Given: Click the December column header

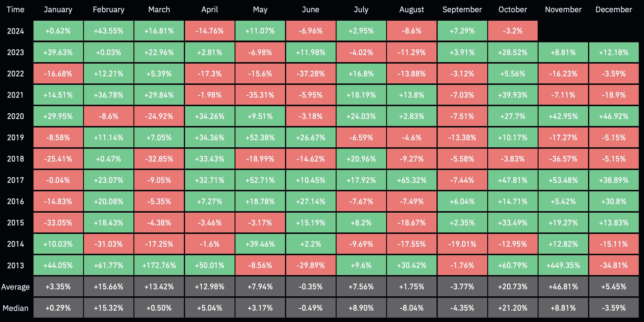Looking at the screenshot, I should (x=613, y=10).
